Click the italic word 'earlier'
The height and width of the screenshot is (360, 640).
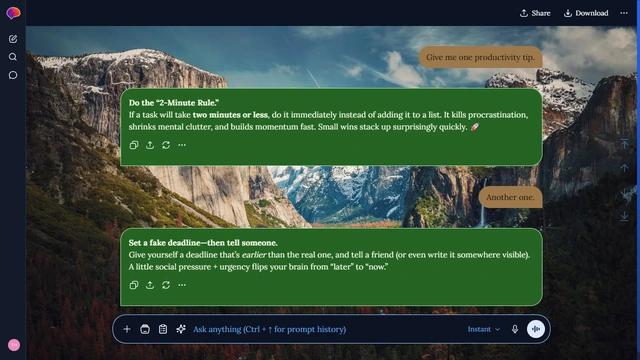254,255
